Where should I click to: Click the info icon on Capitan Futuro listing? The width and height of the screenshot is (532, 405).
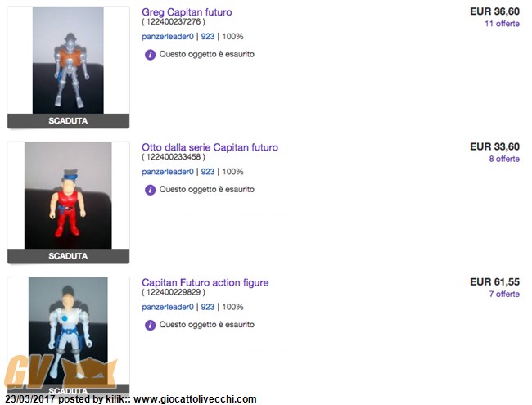(x=150, y=325)
